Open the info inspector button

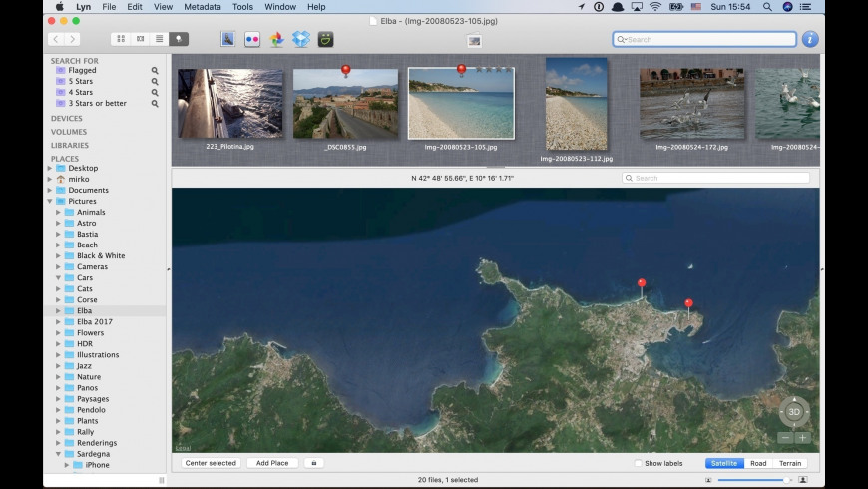click(809, 39)
